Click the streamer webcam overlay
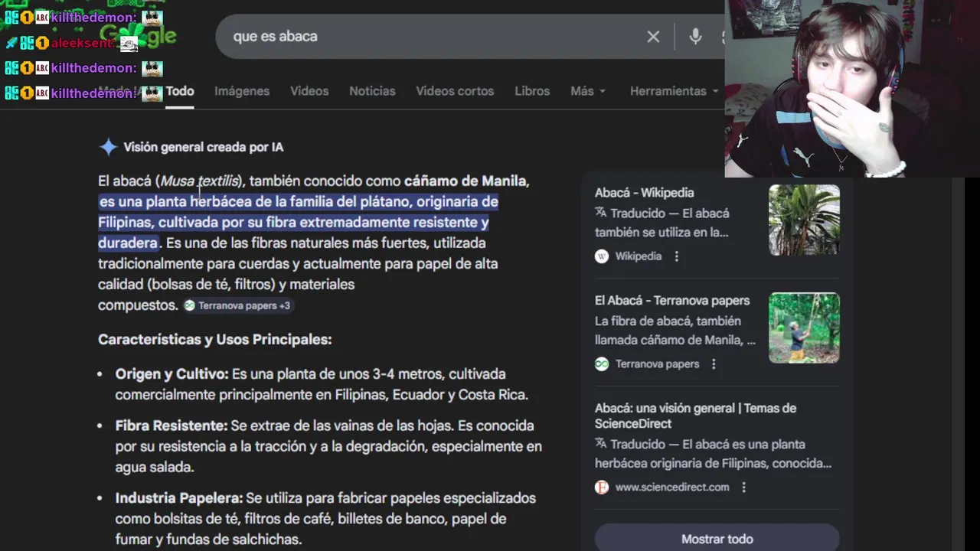This screenshot has width=980, height=551. 852,89
